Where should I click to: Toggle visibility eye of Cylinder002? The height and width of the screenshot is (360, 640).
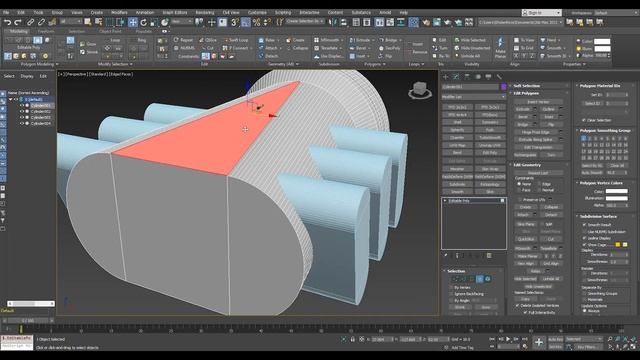tap(22, 111)
